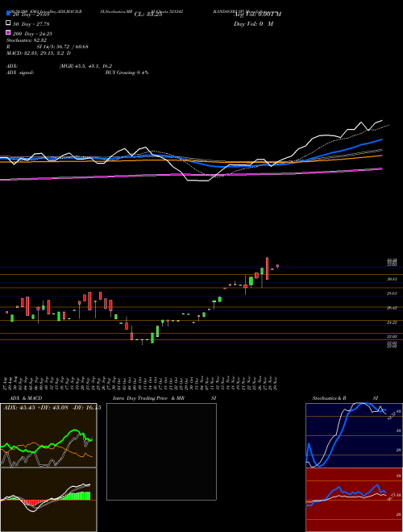Image resolution: width=403 pixels, height=532 pixels.
Task: Click the 26.42 price axis label
Action: pos(393,308)
